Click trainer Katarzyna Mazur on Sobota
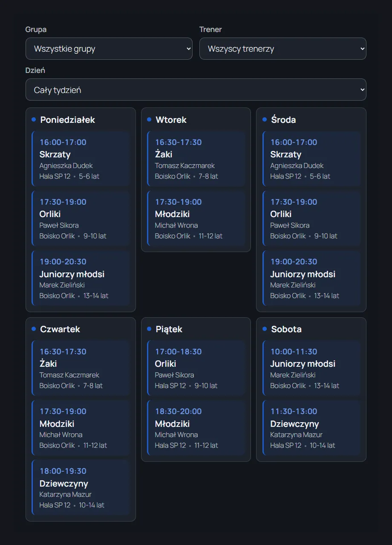The height and width of the screenshot is (545, 392). tap(296, 435)
